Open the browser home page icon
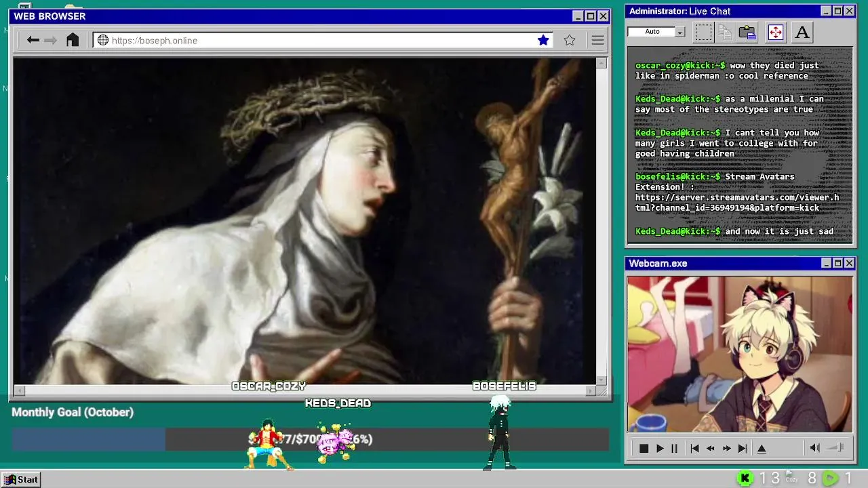This screenshot has width=868, height=488. tap(73, 40)
